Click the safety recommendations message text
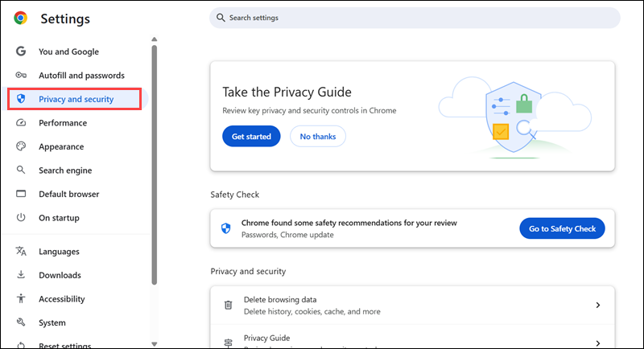Viewport: 644px width, 349px height. (x=349, y=223)
